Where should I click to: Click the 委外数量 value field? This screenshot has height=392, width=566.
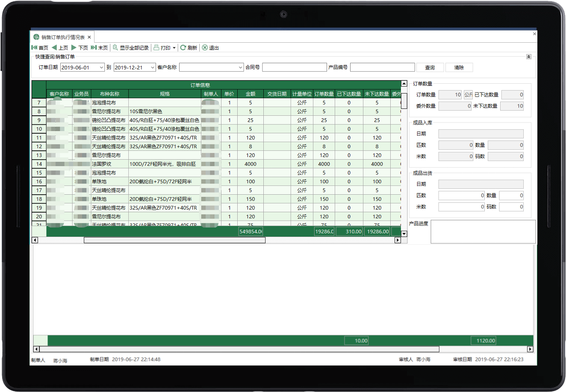(455, 106)
